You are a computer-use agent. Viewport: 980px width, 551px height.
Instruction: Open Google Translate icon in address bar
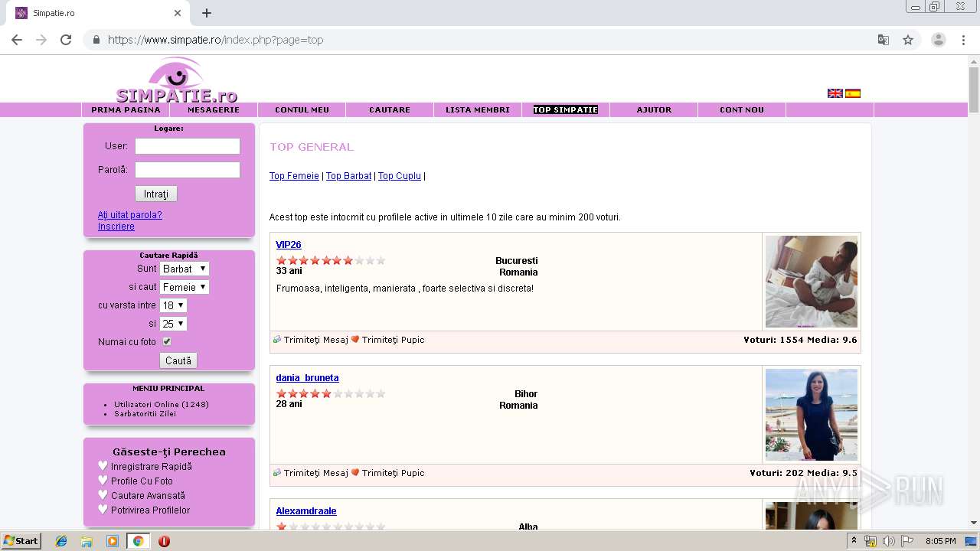point(884,40)
